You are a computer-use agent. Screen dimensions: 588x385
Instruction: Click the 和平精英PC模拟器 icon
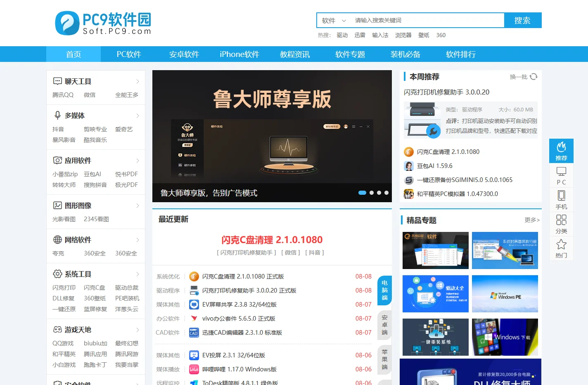(409, 194)
